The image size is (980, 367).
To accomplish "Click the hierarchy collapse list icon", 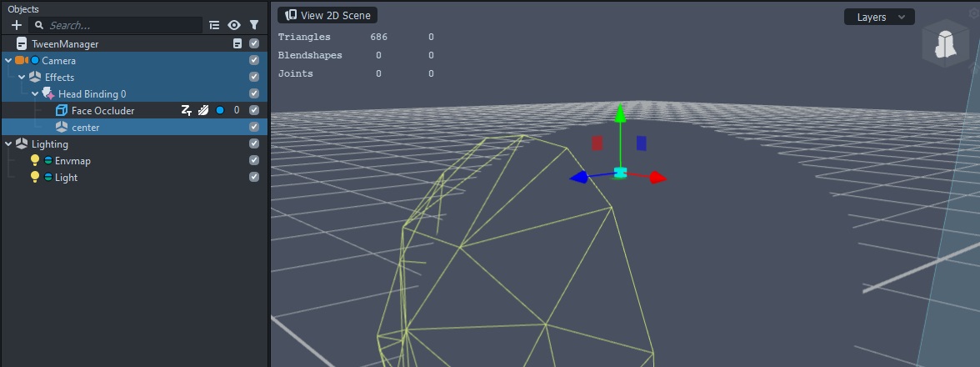I will click(214, 25).
